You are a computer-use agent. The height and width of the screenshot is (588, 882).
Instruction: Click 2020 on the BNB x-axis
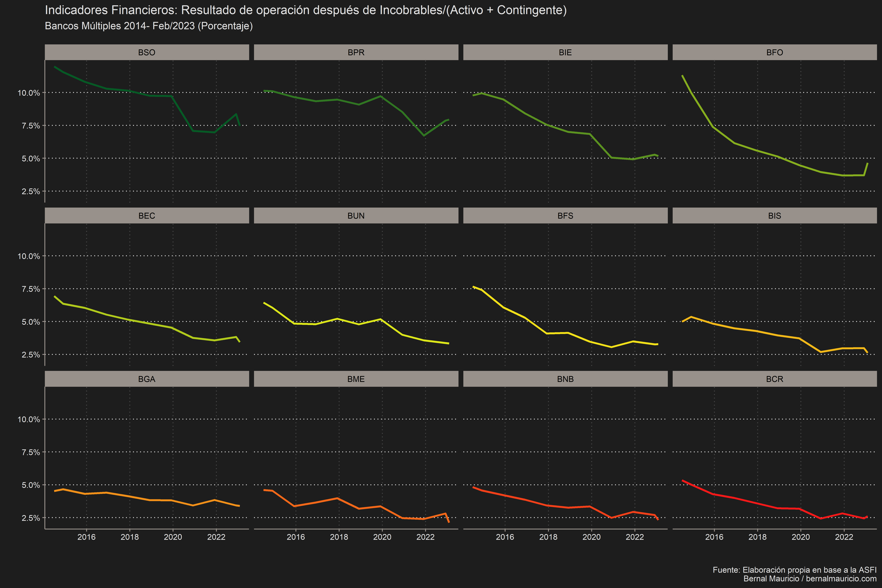591,537
